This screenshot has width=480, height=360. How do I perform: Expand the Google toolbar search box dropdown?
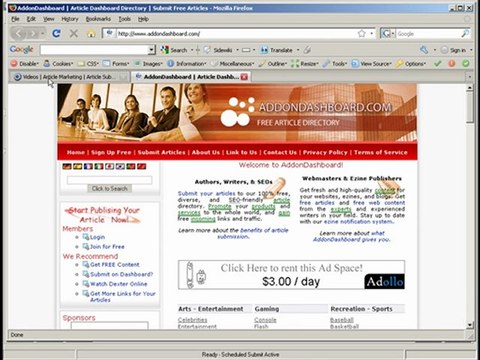coord(152,50)
